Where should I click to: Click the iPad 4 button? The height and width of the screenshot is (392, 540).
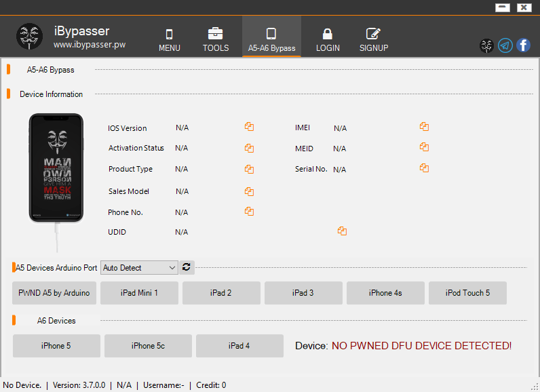pyautogui.click(x=239, y=346)
